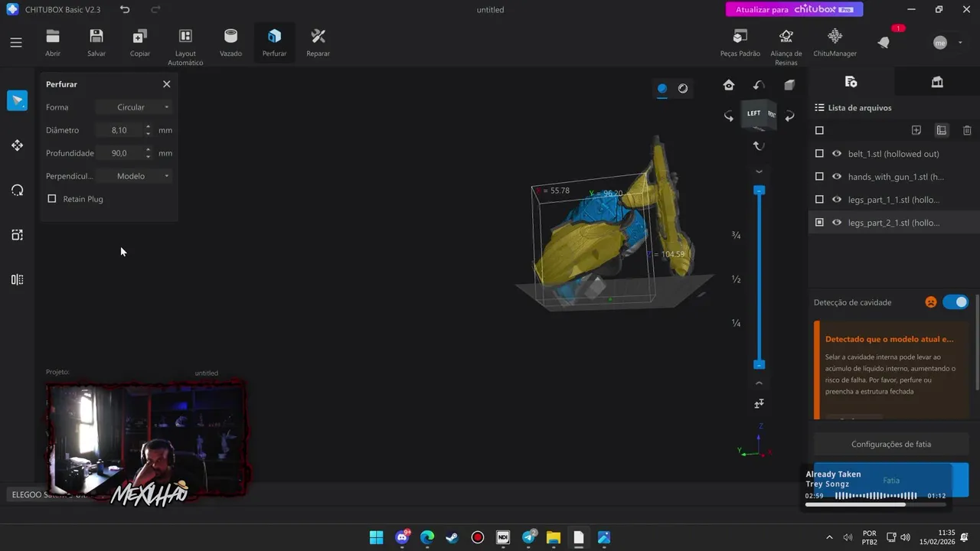This screenshot has height=551, width=980.
Task: Click the undo arrow in title bar
Action: (125, 9)
